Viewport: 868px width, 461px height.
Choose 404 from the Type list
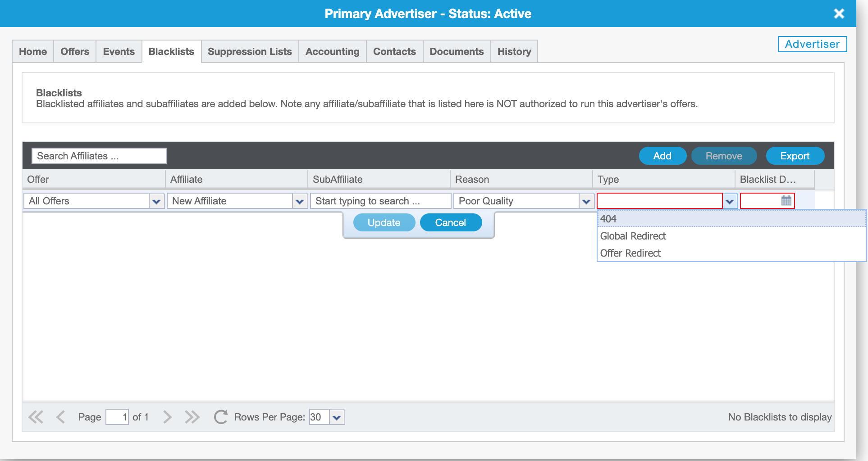click(731, 219)
